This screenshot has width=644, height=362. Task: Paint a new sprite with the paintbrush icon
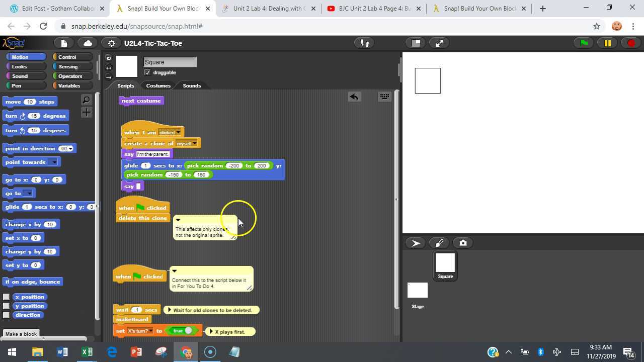coord(438,243)
